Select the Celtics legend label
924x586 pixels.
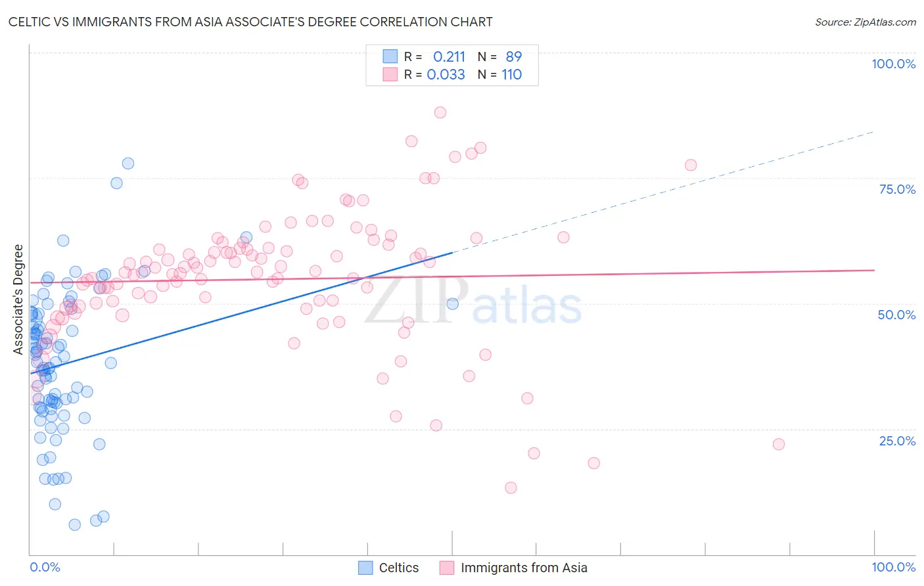coord(399,568)
